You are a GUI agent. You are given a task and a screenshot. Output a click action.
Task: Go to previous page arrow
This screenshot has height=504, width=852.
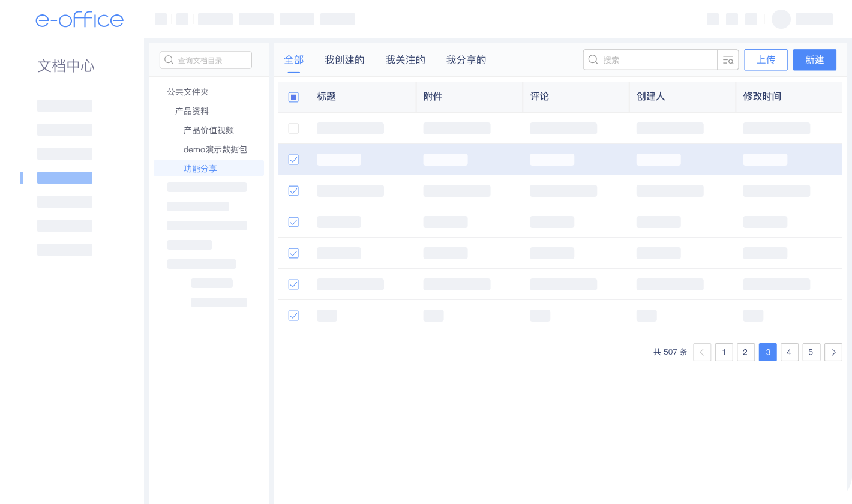pyautogui.click(x=702, y=352)
